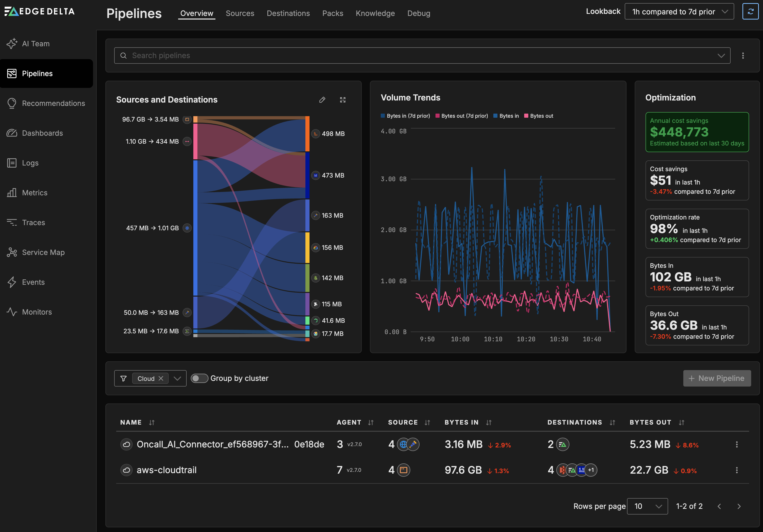Open the AI Team sidebar item
This screenshot has width=763, height=532.
pyautogui.click(x=35, y=44)
